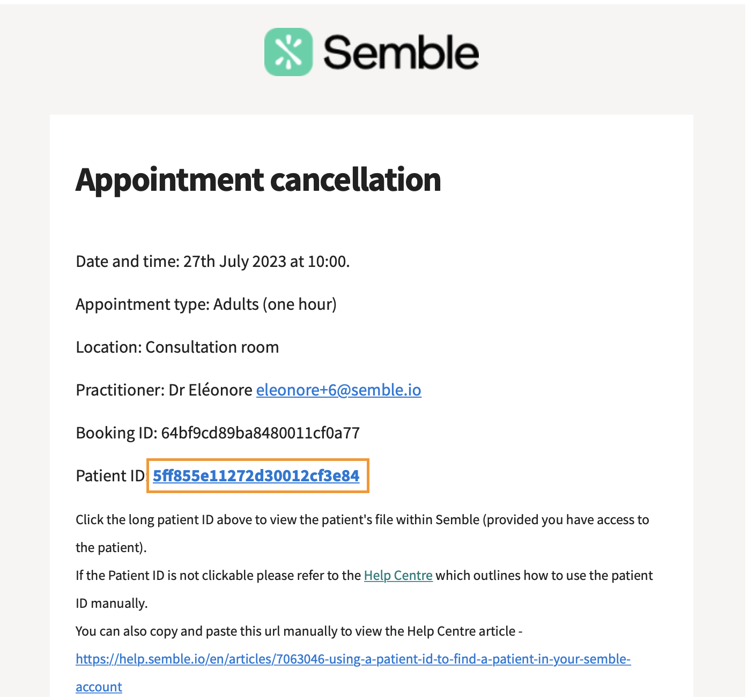Click the Location: Consultation room line
Image resolution: width=755 pixels, height=700 pixels.
[177, 347]
